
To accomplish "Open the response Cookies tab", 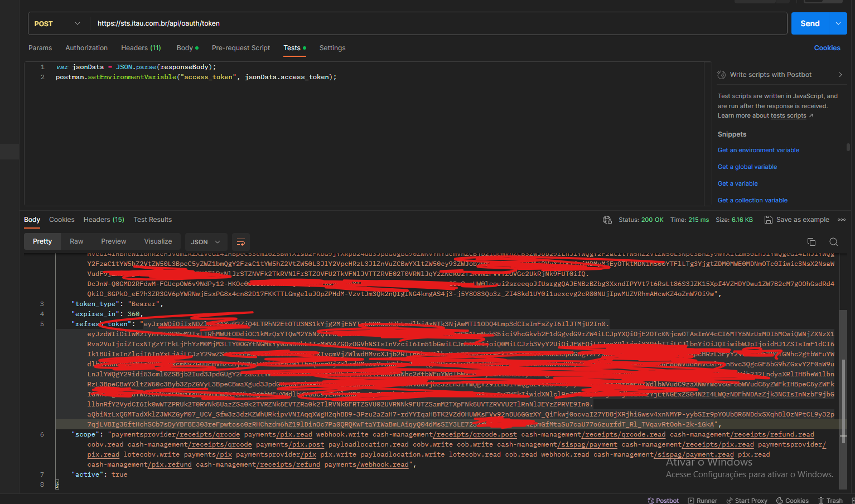I will click(61, 220).
